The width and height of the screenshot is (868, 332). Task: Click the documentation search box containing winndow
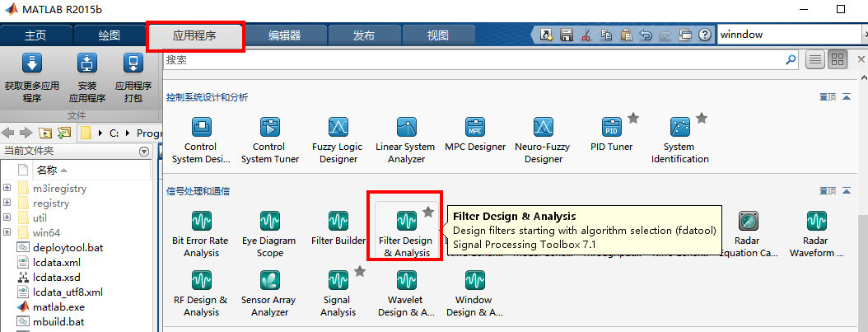791,35
